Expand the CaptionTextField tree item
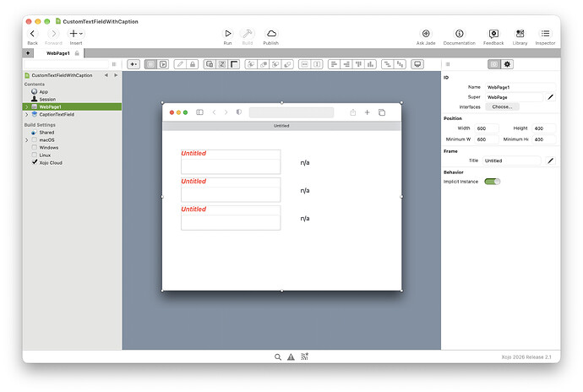Image resolution: width=583 pixels, height=392 pixels. tap(26, 115)
